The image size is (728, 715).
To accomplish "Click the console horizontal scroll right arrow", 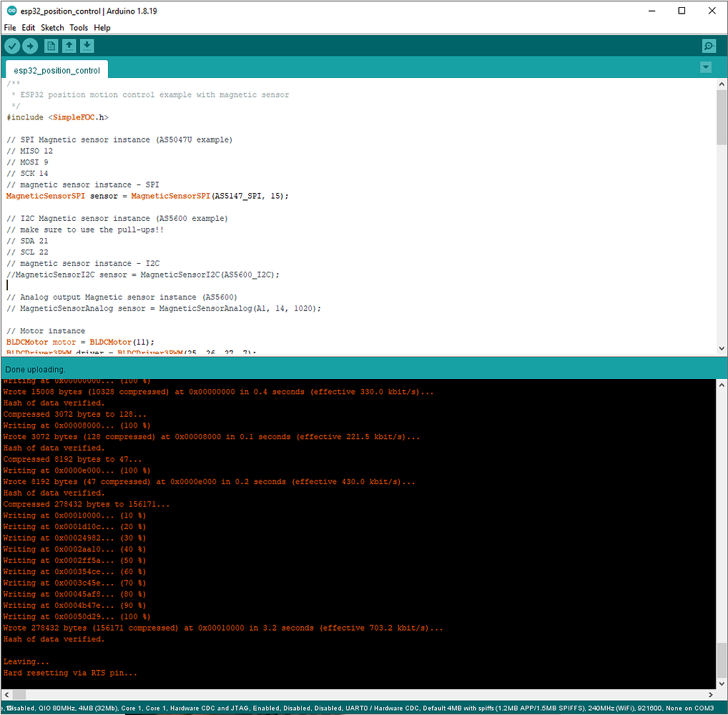I will tap(711, 695).
